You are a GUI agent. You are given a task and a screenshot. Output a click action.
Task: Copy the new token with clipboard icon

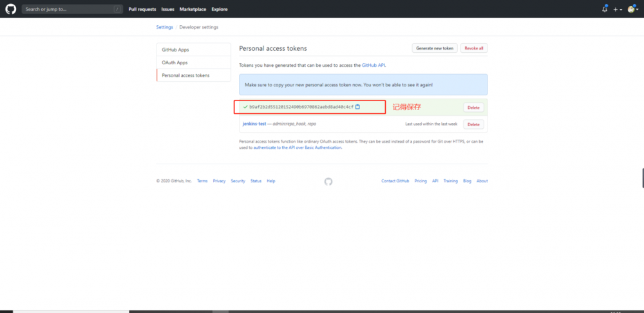(357, 107)
